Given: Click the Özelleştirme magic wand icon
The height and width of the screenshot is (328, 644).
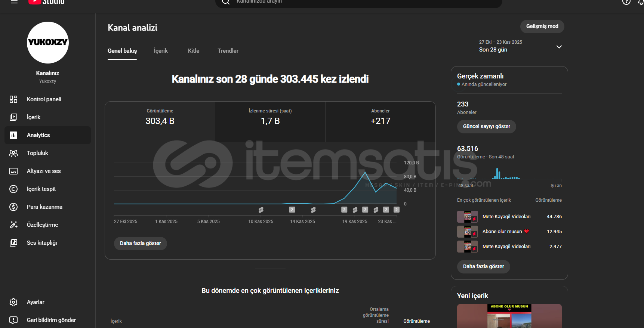Looking at the screenshot, I should click(x=13, y=225).
